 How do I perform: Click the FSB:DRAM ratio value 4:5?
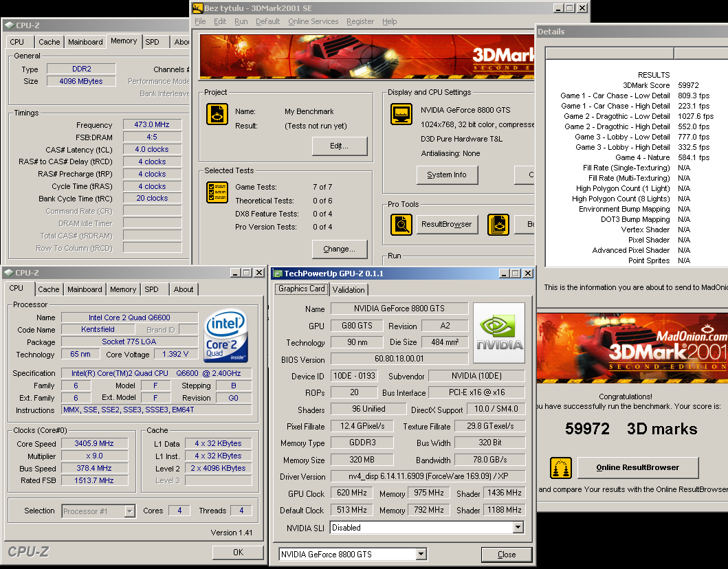click(152, 137)
